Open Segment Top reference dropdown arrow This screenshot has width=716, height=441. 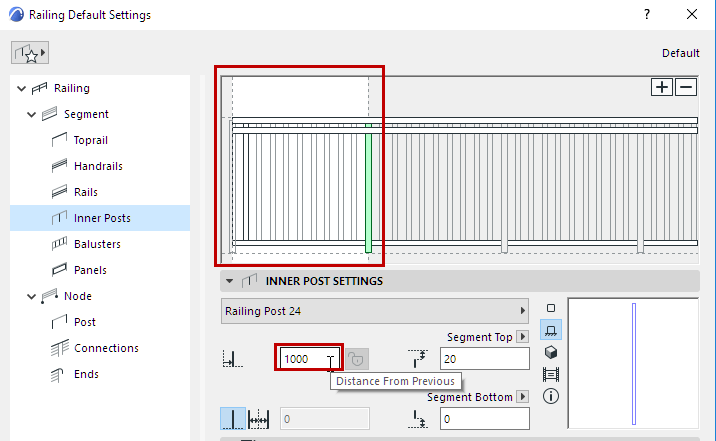tap(523, 337)
